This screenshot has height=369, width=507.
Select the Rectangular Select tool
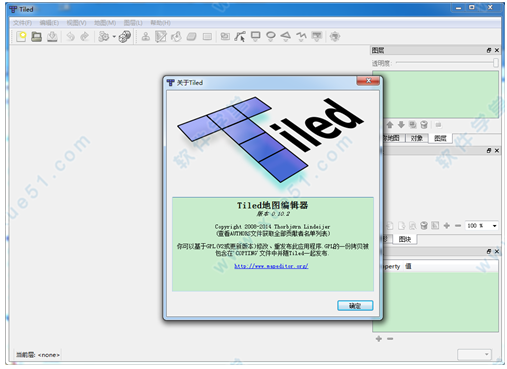(x=207, y=36)
